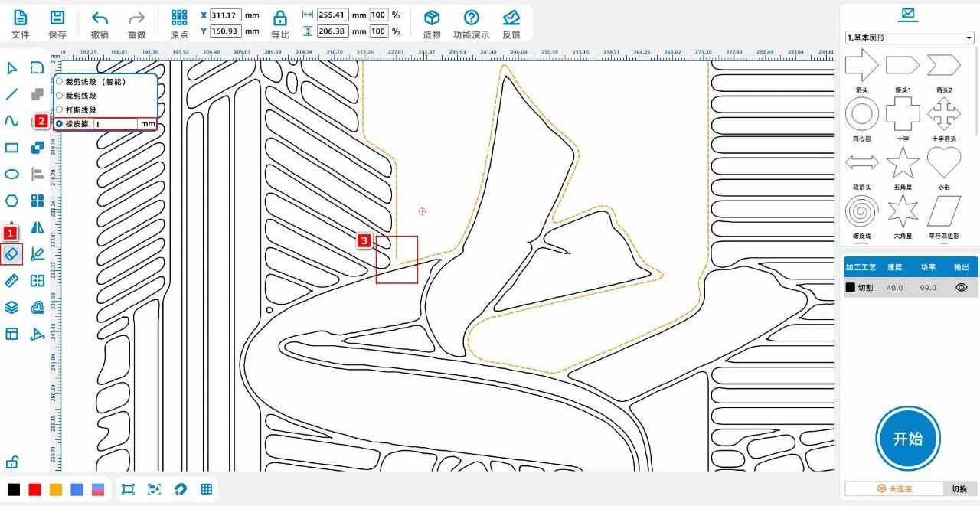Screen dimensions: 980x506
Task: Click the Save (保存) icon
Action: tap(57, 18)
